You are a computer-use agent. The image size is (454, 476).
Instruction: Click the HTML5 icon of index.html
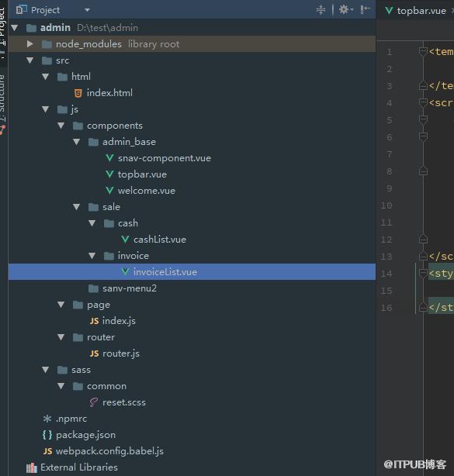pos(78,93)
